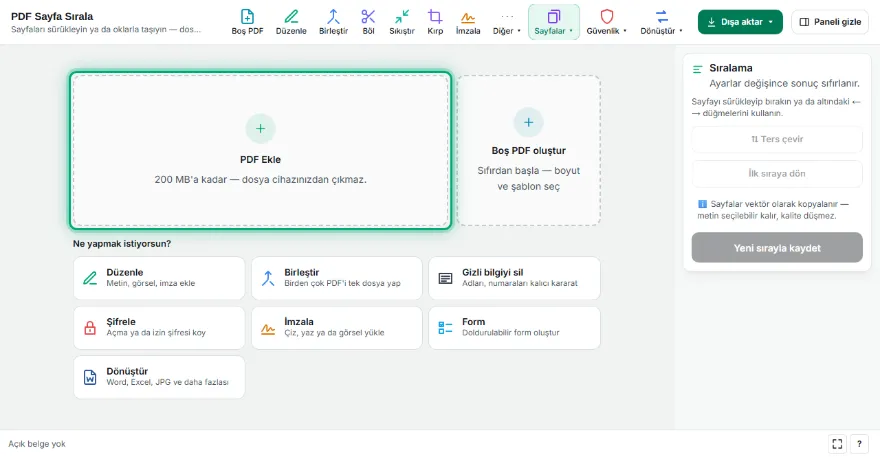Click the Dönüştür Word document icon
Image resolution: width=880 pixels, height=457 pixels.
pyautogui.click(x=90, y=377)
